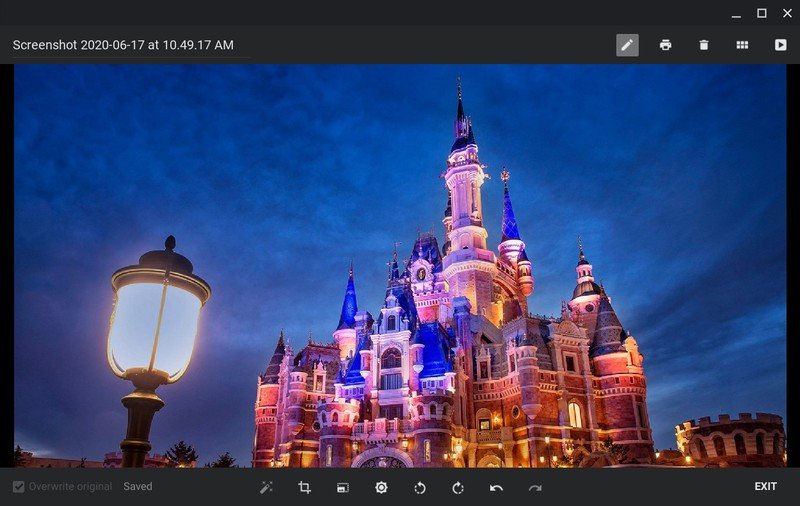Open brightness adjustment tool
Screen dimensions: 800x506
pos(381,488)
